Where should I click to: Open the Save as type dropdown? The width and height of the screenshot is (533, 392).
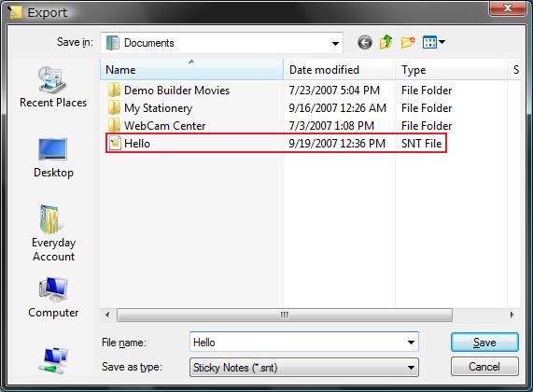pos(304,367)
